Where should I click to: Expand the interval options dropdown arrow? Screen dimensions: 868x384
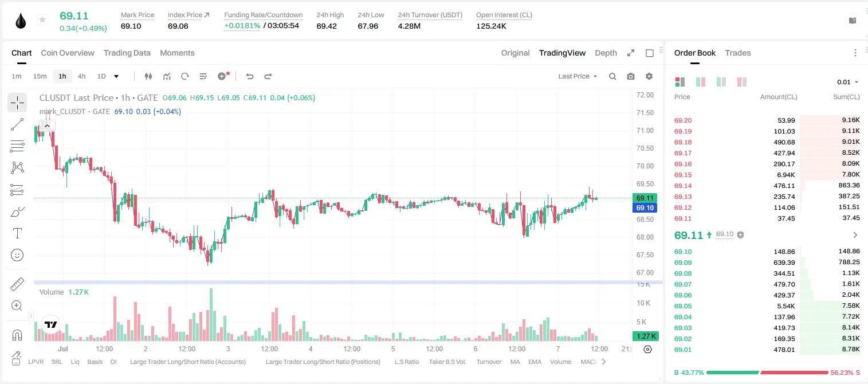pyautogui.click(x=116, y=76)
